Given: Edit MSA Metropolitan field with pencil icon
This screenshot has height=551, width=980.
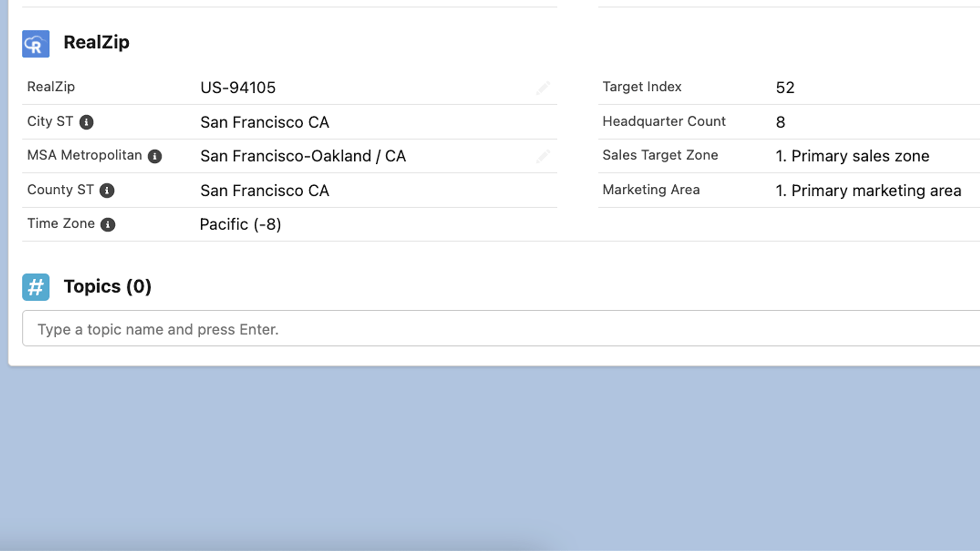Looking at the screenshot, I should pyautogui.click(x=543, y=156).
